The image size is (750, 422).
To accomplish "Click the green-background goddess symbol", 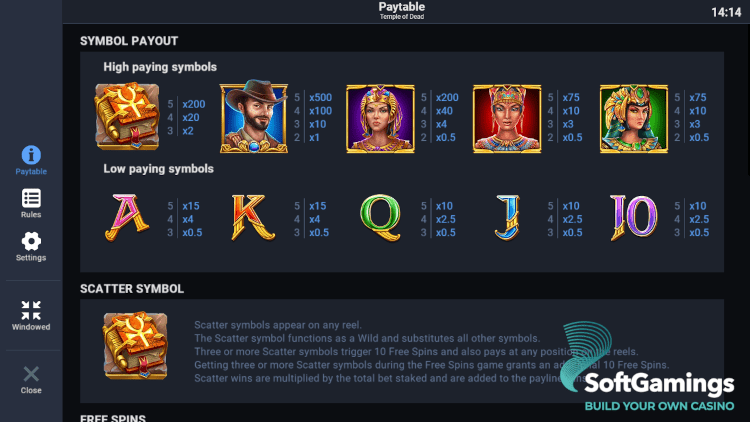I will coord(627,117).
